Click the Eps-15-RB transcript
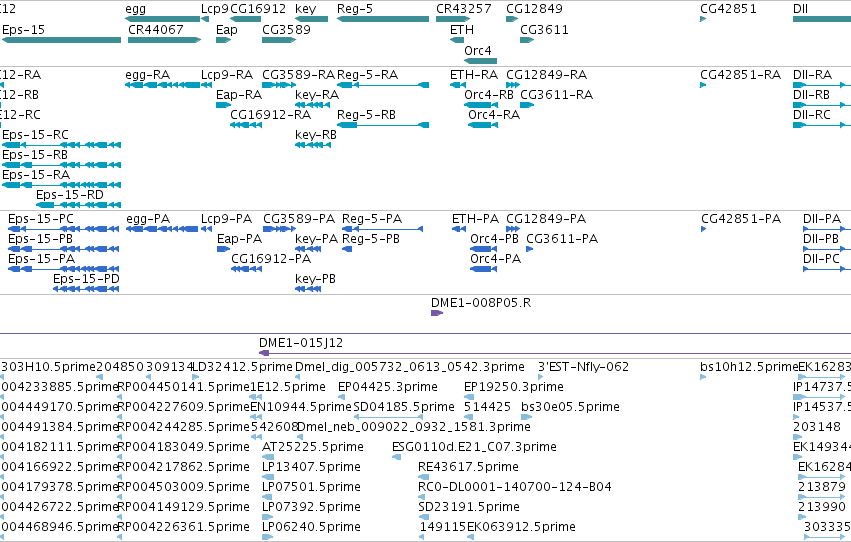This screenshot has height=542, width=851. (61, 165)
